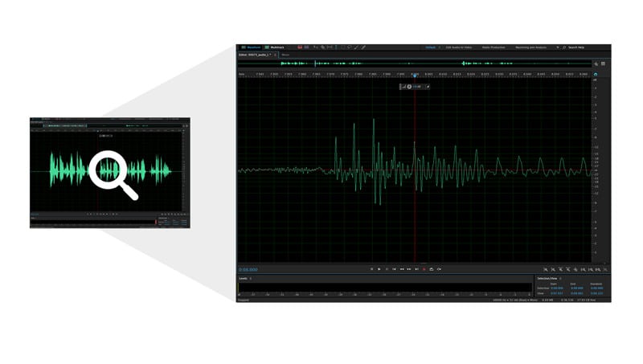
Task: Open the Selection/View panel menu
Action: click(x=560, y=279)
